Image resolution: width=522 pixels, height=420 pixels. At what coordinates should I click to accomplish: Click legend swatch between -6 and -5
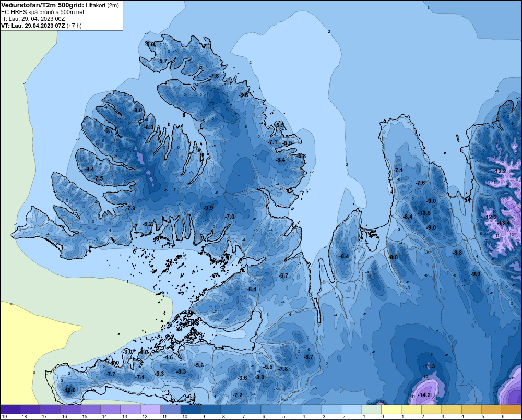pos(271,410)
